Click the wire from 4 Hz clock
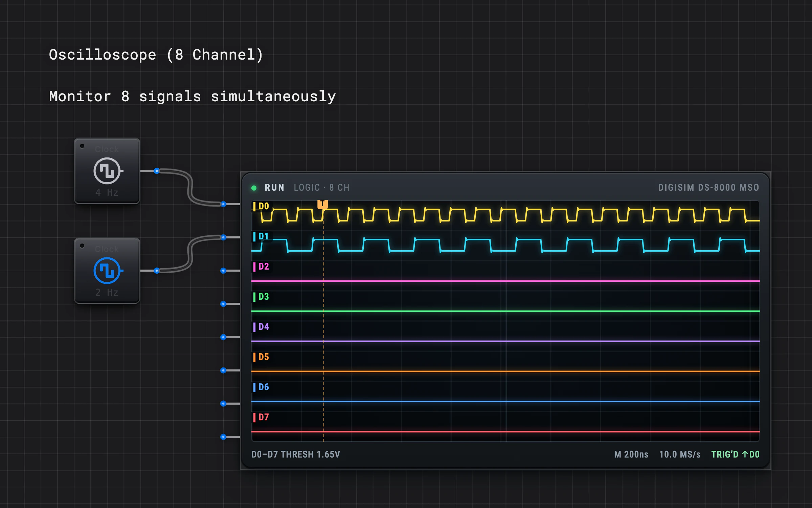 (190, 187)
